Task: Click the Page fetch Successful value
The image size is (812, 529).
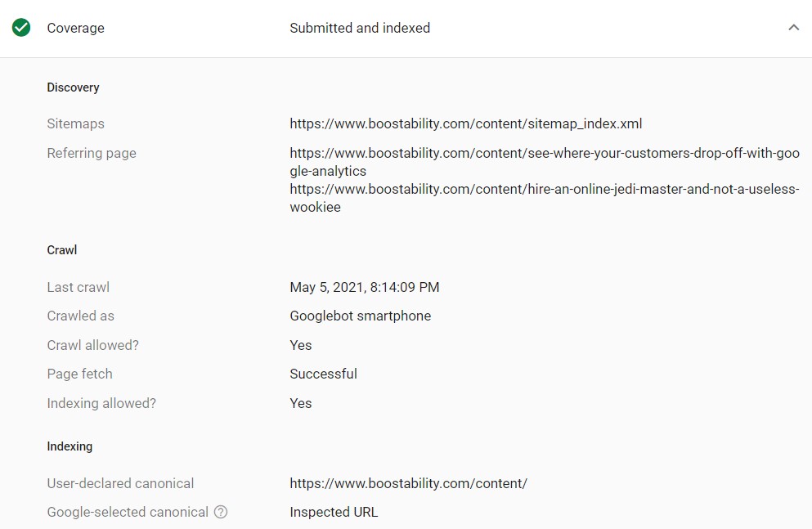Action: coord(323,374)
